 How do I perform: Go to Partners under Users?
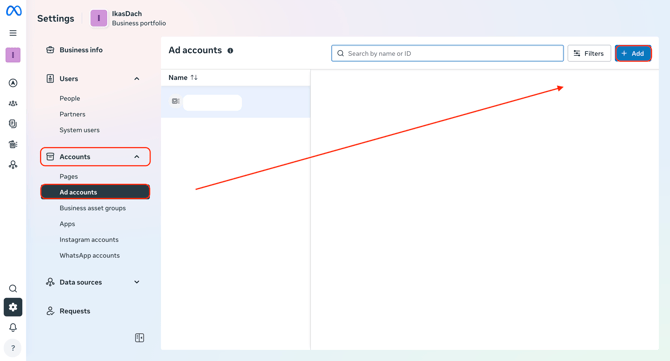(x=72, y=114)
